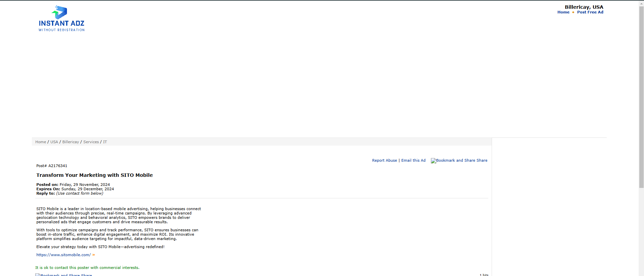
Task: Click the Instant Adz logo
Action: tap(61, 19)
